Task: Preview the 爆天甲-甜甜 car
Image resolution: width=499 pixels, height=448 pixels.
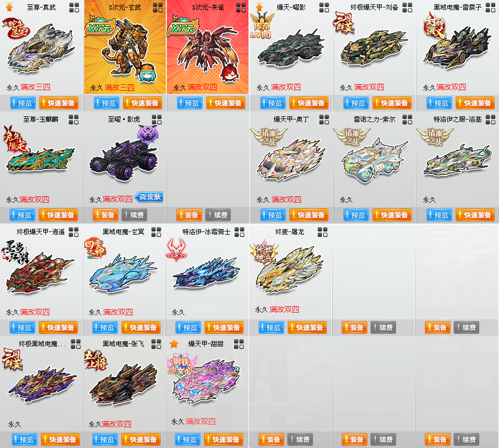Action: click(188, 439)
